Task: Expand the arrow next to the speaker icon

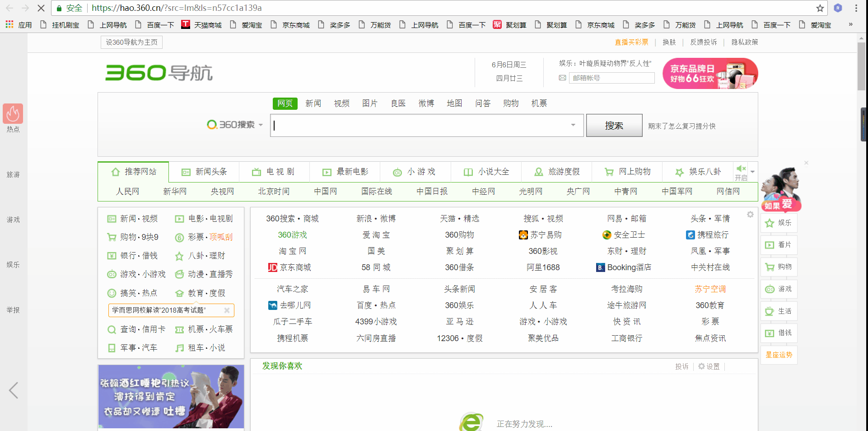Action: [x=753, y=172]
